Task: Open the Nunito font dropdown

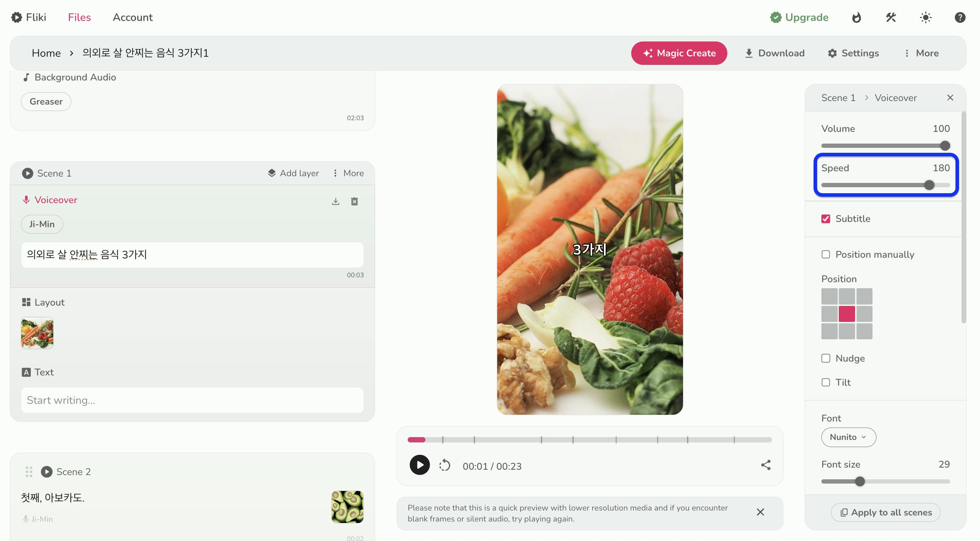Action: [x=848, y=437]
